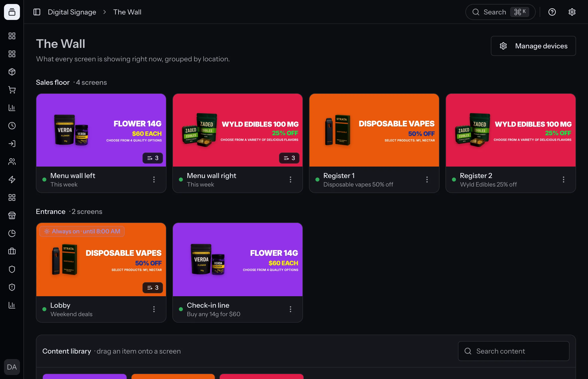
Task: Select Register 2 Wyld Edibles preview
Action: point(511,130)
